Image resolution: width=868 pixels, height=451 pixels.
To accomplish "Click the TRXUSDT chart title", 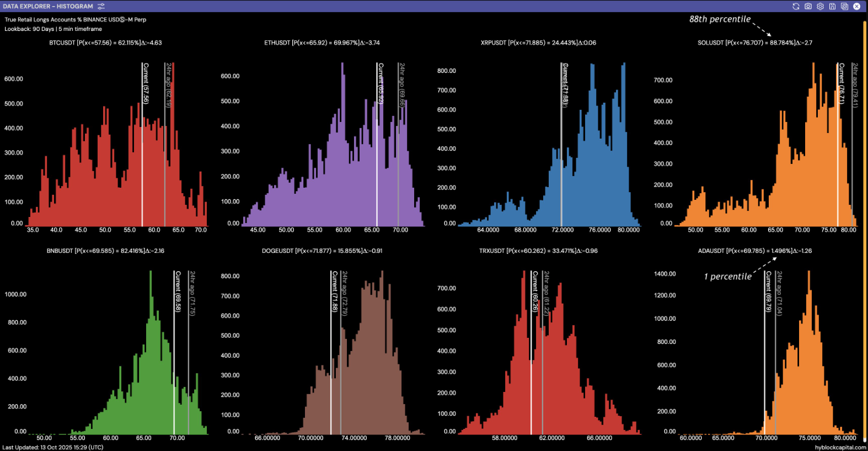I will pos(538,251).
